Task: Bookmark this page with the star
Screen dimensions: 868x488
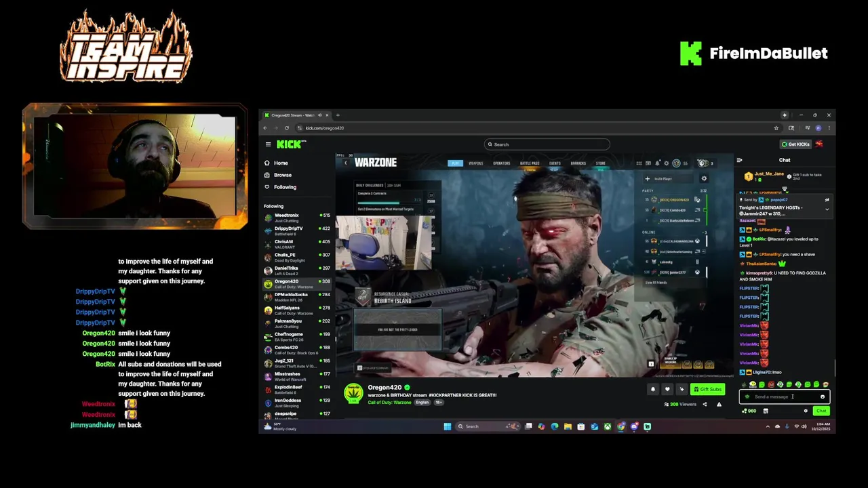Action: [776, 128]
